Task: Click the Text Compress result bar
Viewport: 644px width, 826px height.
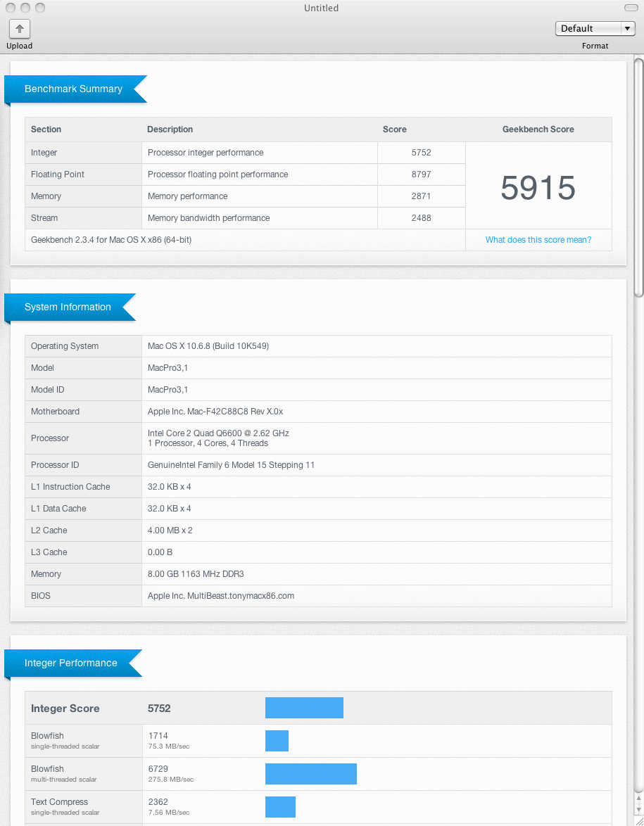Action: click(x=280, y=806)
